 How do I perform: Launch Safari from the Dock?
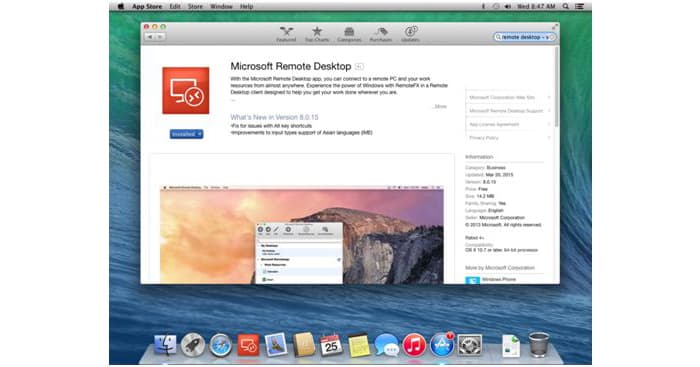pos(221,346)
